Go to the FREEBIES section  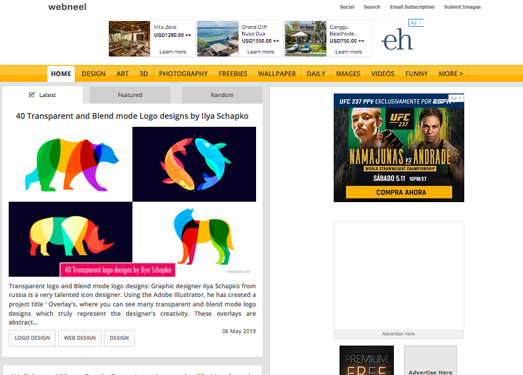click(233, 74)
